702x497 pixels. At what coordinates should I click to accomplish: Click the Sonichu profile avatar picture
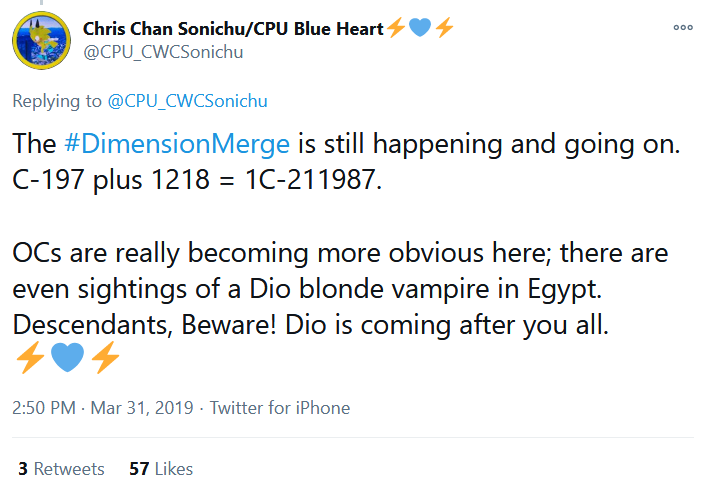click(x=41, y=40)
